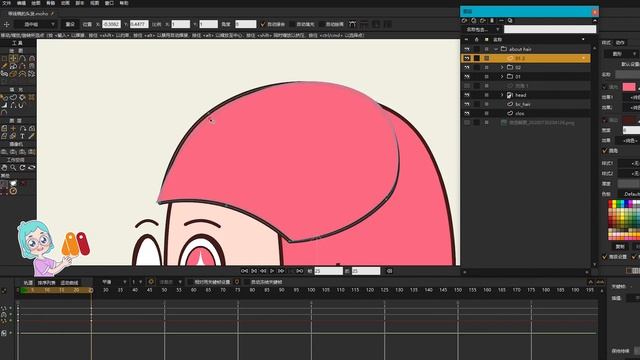Image resolution: width=640 pixels, height=360 pixels.
Task: Switch to the 排序列表 (Sequencer) timeline tab
Action: [x=47, y=282]
